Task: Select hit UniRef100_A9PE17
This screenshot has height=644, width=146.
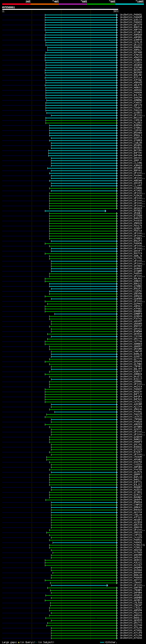Action: point(131,50)
